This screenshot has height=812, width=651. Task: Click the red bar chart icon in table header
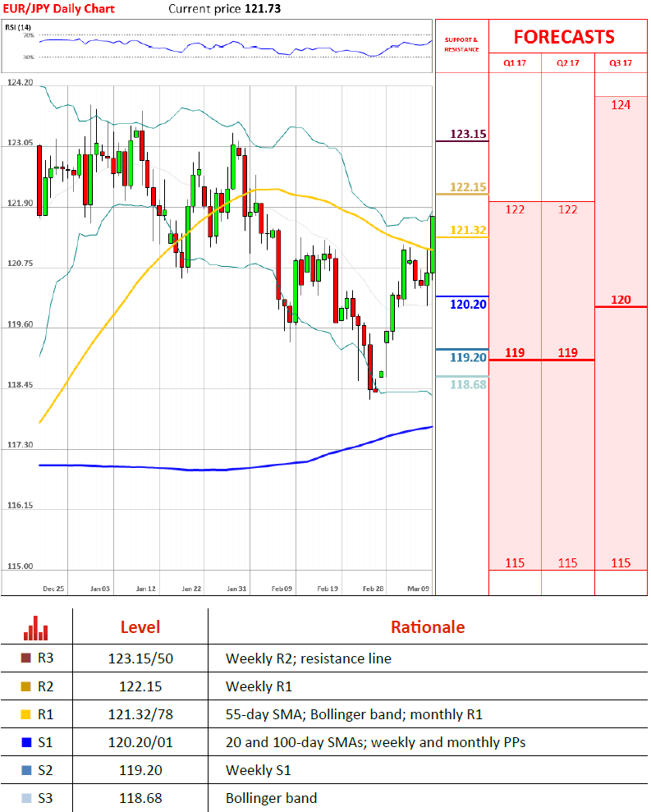[x=36, y=627]
